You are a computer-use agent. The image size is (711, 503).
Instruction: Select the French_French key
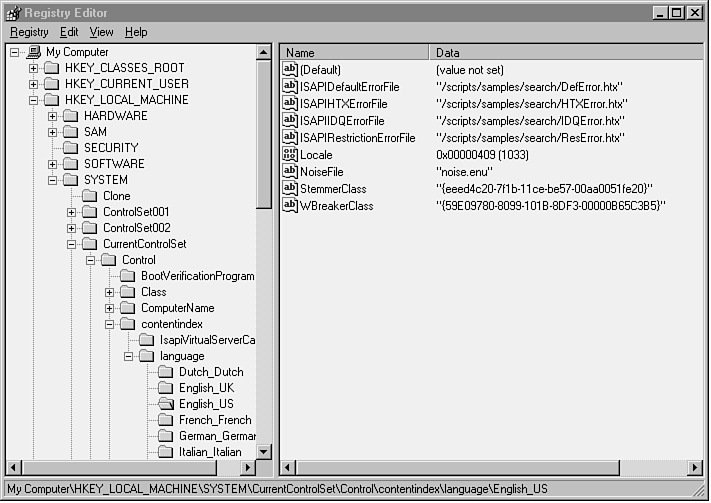tap(215, 420)
